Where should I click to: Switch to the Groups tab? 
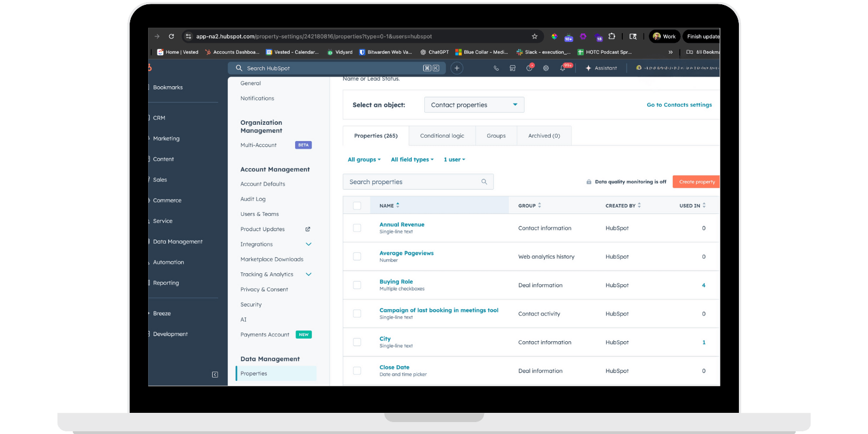click(496, 136)
